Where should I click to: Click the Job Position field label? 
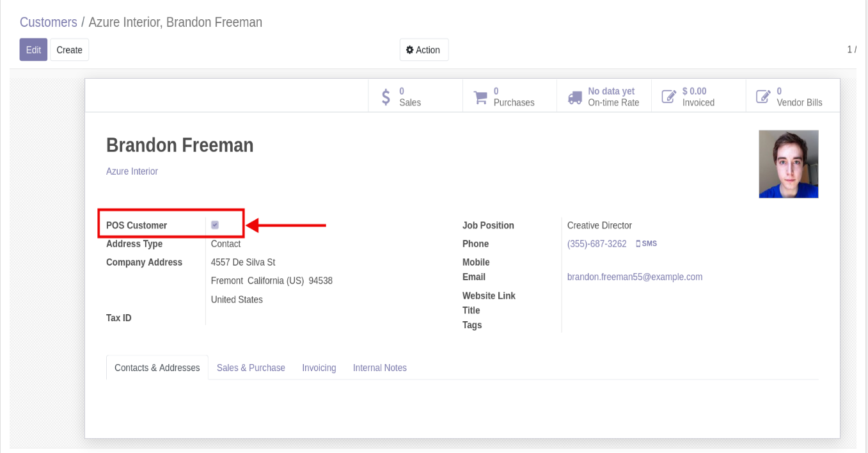(x=488, y=225)
